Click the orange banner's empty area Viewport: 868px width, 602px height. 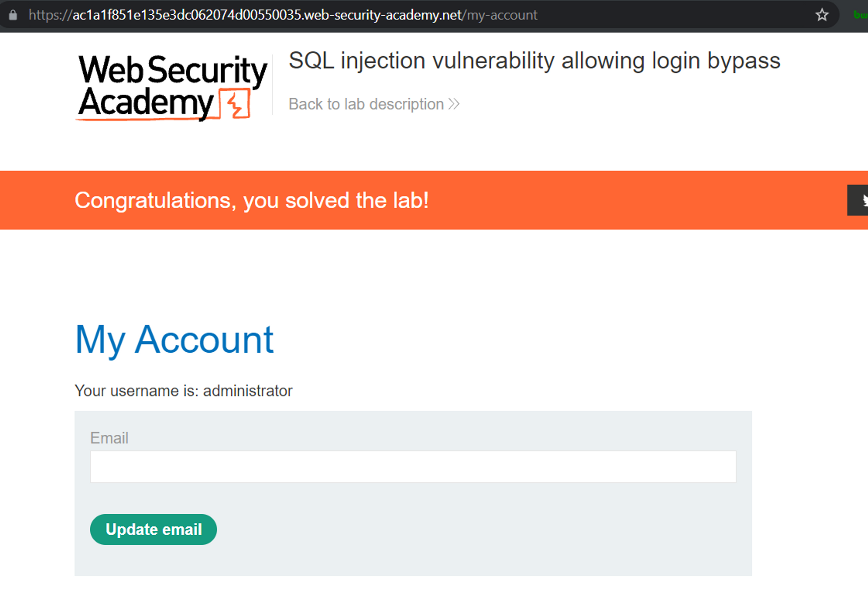tap(629, 200)
